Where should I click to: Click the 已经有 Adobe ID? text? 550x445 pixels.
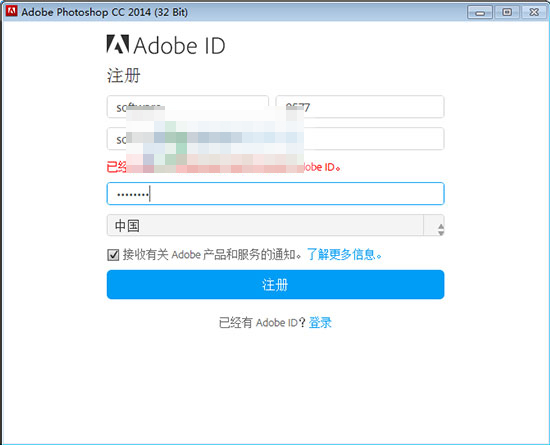tap(262, 322)
